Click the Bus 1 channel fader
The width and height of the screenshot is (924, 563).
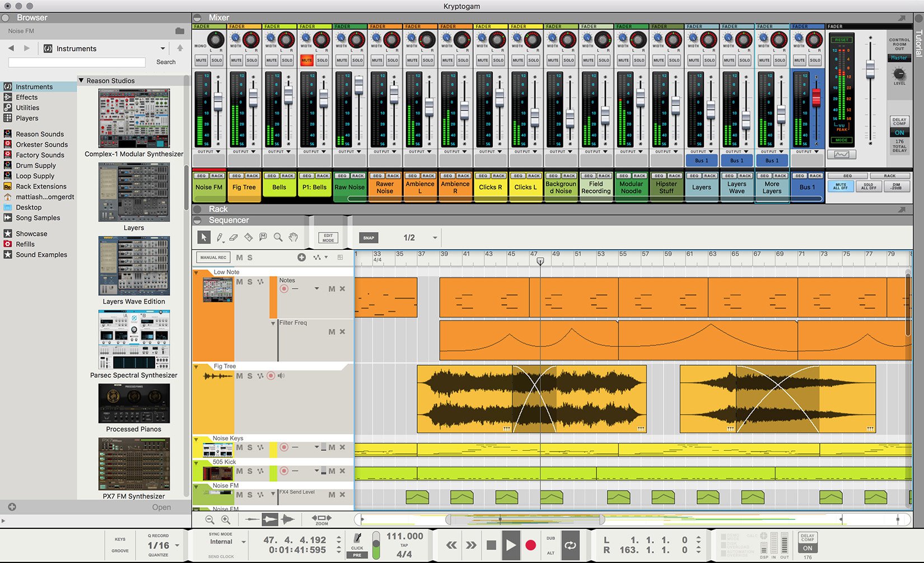816,98
